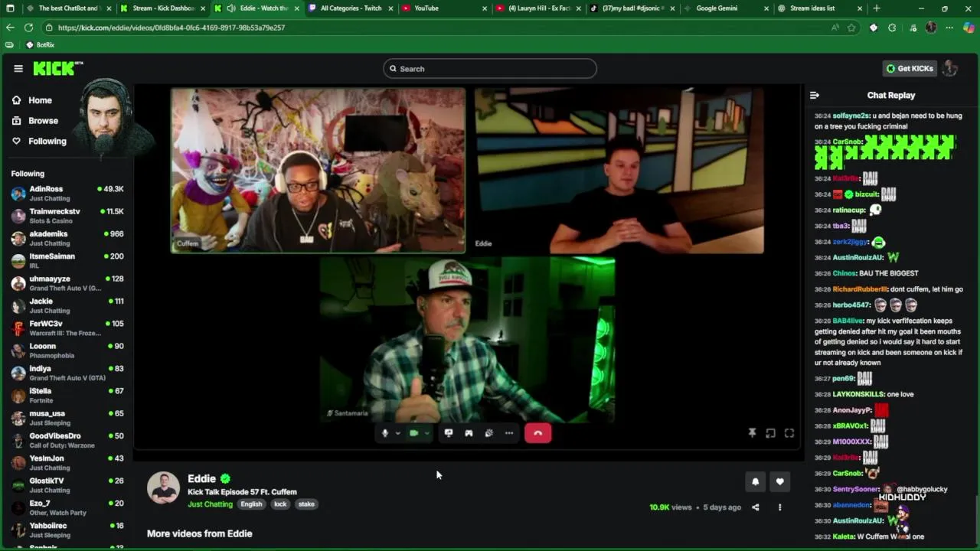The width and height of the screenshot is (980, 551).
Task: Select Jackie in the Following list
Action: coord(67,305)
